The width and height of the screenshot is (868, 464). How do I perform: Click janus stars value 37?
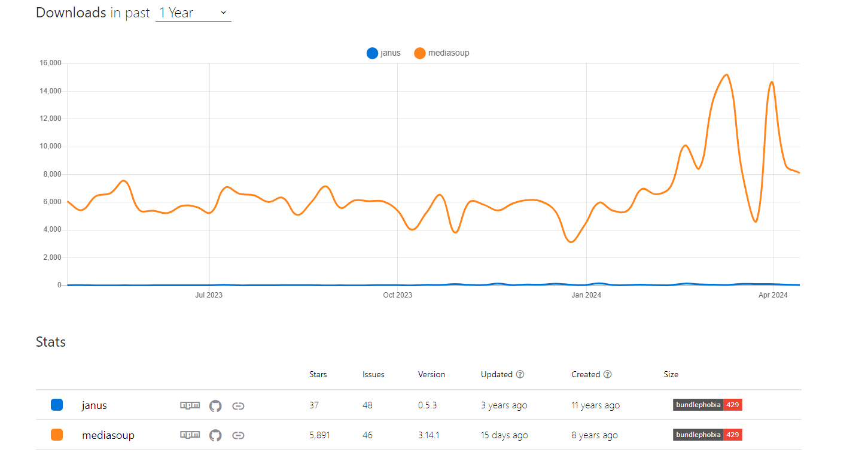(x=314, y=405)
